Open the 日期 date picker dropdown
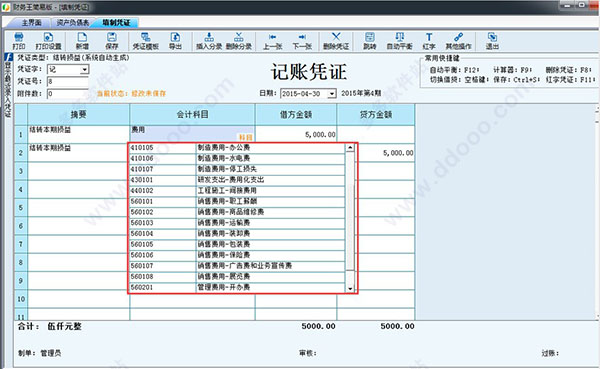This screenshot has width=600, height=369. (x=332, y=93)
